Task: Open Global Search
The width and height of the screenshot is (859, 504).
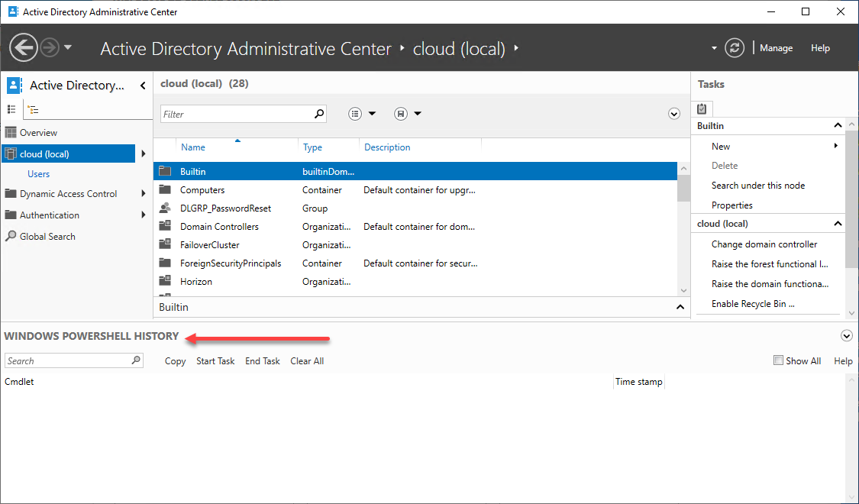Action: [47, 236]
